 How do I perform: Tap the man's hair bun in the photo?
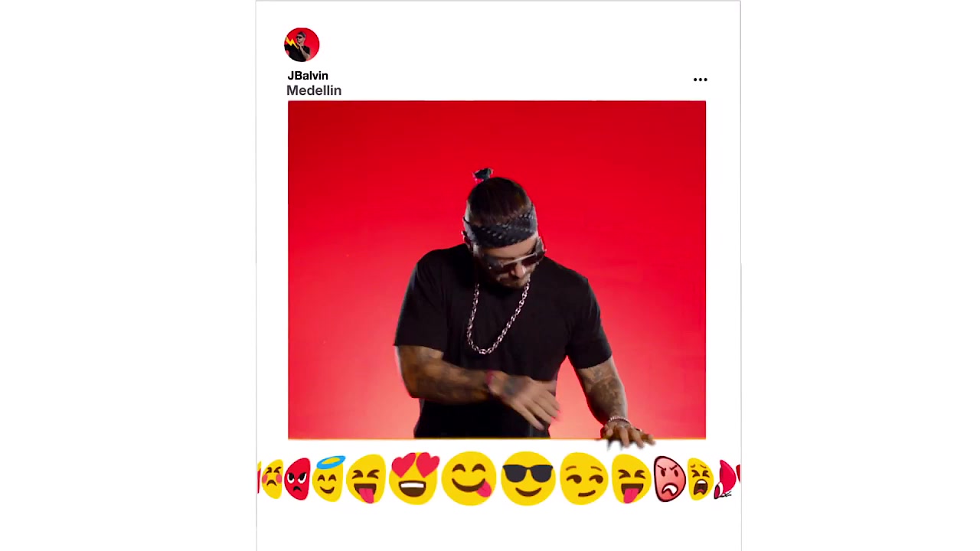tap(482, 175)
